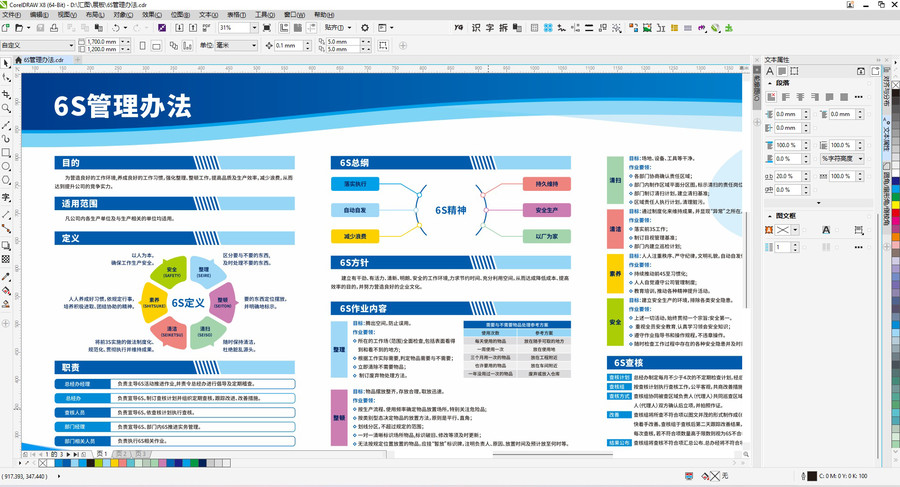The image size is (900, 487).
Task: Toggle no horizontal alignment button
Action: [771, 97]
